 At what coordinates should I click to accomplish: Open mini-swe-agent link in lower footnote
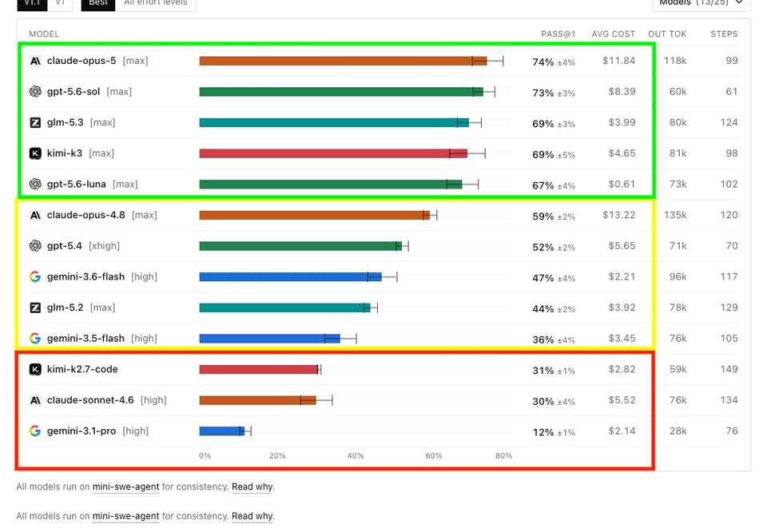[125, 516]
